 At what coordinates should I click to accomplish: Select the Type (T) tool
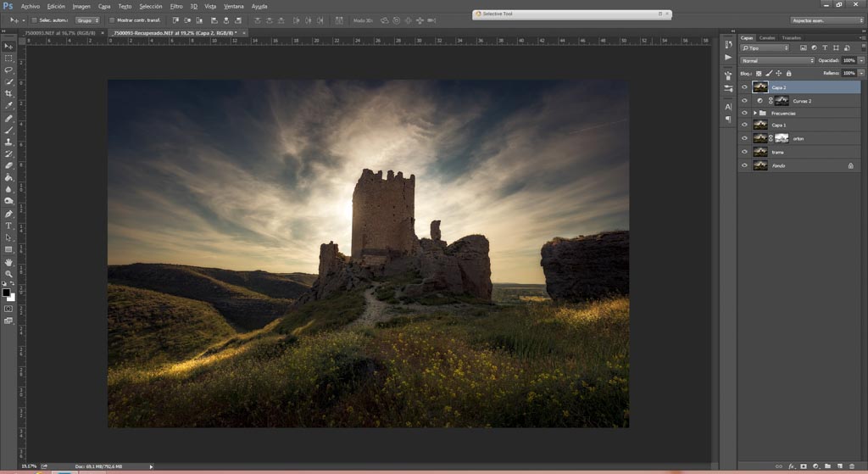[x=8, y=226]
